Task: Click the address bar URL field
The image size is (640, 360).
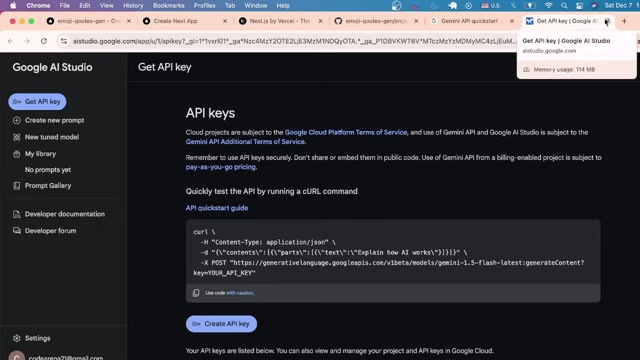Action: click(294, 41)
